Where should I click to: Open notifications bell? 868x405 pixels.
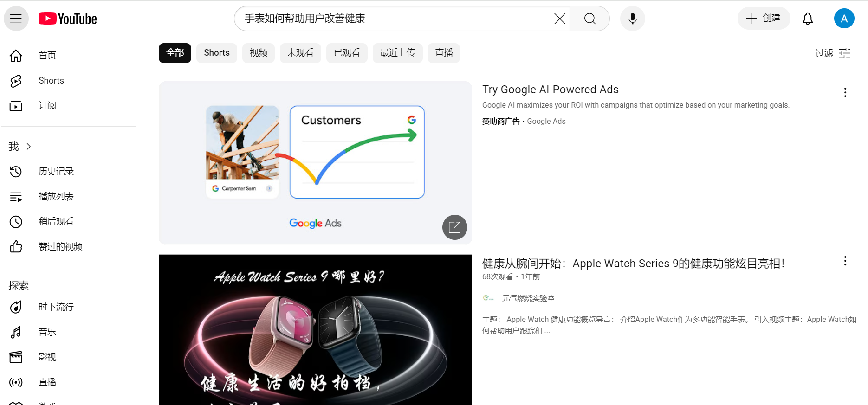point(808,19)
